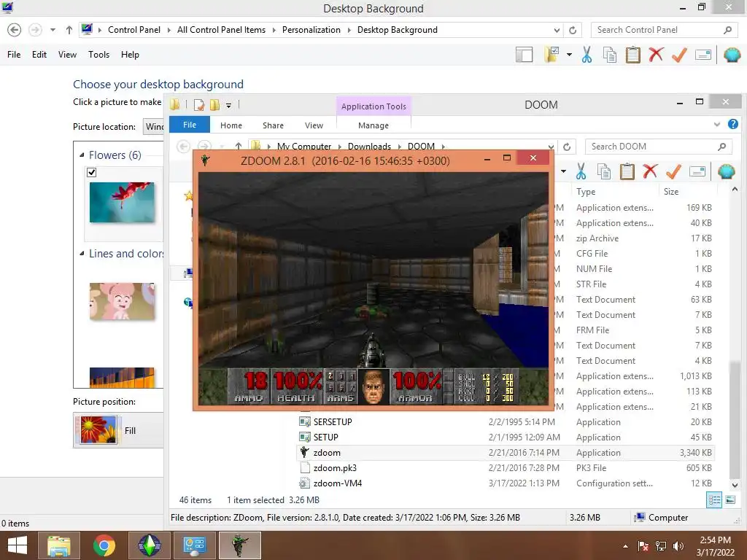Image resolution: width=747 pixels, height=560 pixels.
Task: Switch DOOM window to details view
Action: click(714, 499)
